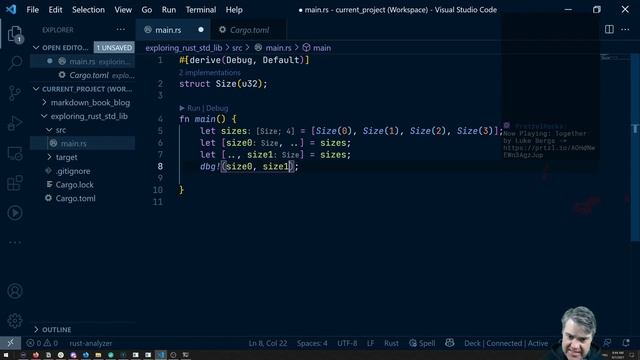This screenshot has height=360, width=640.
Task: Click the 1 Unsaved badge
Action: (114, 48)
